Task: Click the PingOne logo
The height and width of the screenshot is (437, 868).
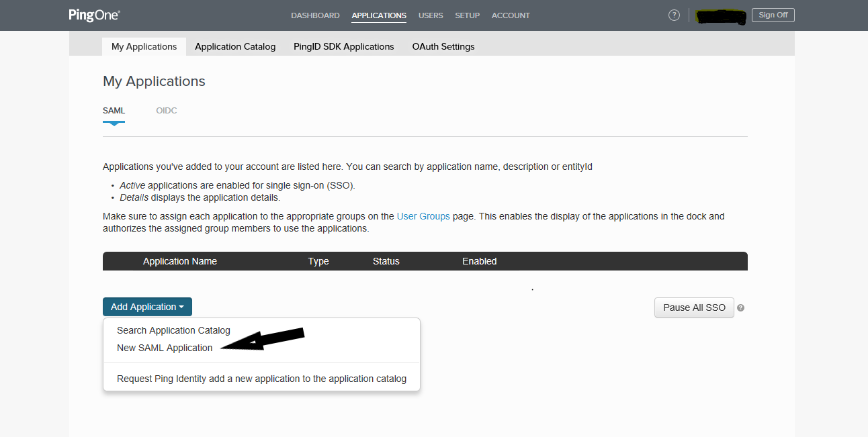Action: 94,15
